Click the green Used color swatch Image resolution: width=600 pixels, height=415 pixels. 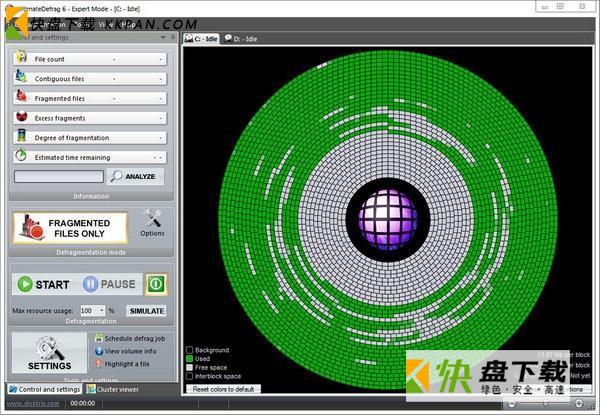pos(189,358)
